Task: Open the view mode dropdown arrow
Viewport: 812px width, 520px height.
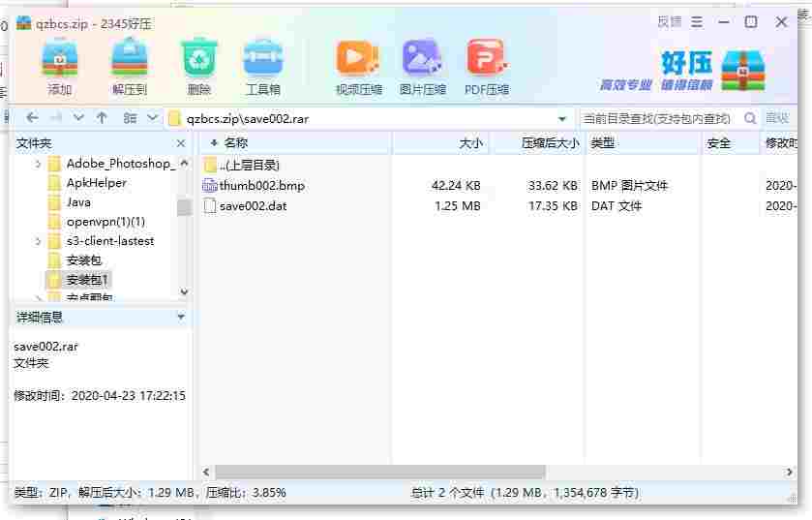Action: click(x=152, y=117)
